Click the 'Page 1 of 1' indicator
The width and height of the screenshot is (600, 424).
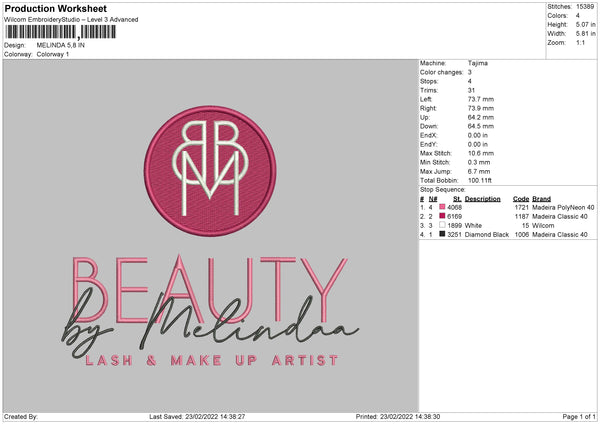(579, 416)
